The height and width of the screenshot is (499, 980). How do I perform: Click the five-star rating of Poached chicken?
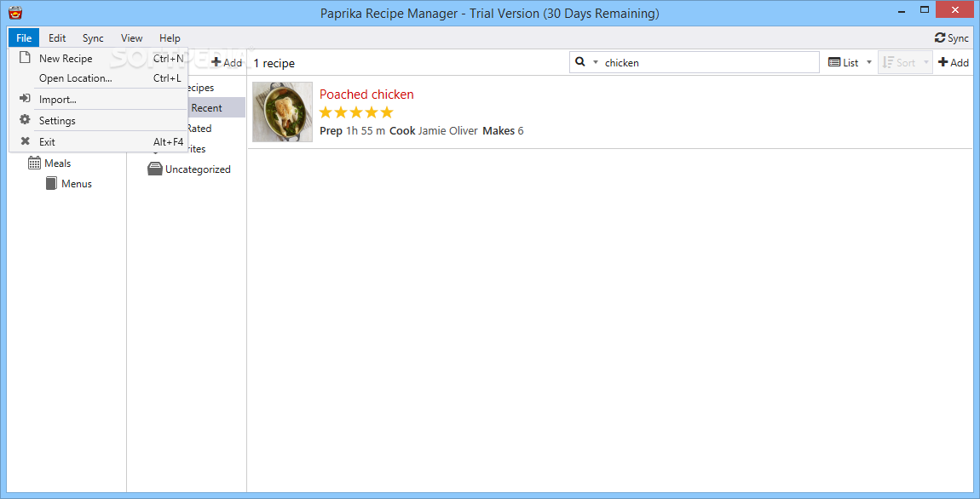click(356, 112)
